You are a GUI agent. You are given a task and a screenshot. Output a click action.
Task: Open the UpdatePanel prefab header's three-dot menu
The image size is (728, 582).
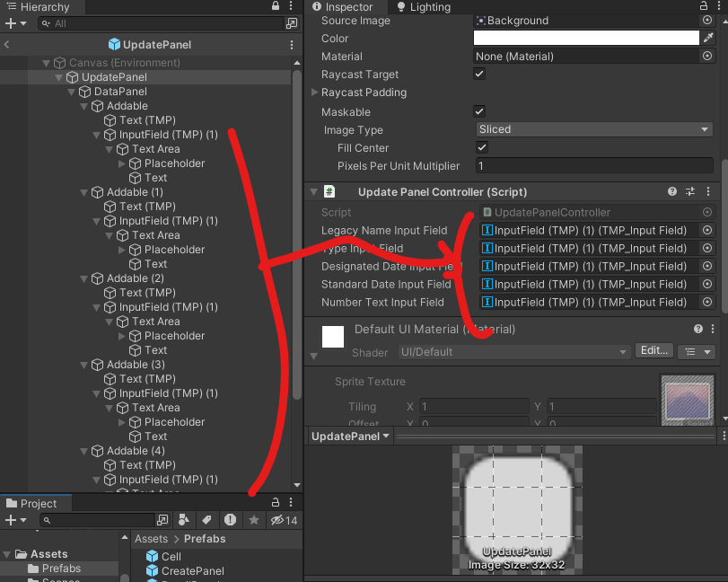[292, 45]
